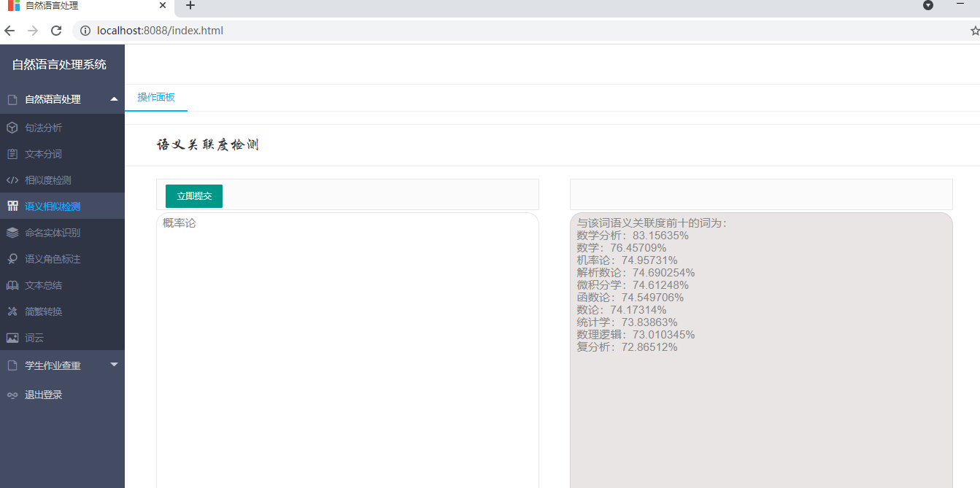Click the 语义相似检测 grid icon
This screenshot has width=980, height=488.
pos(12,206)
